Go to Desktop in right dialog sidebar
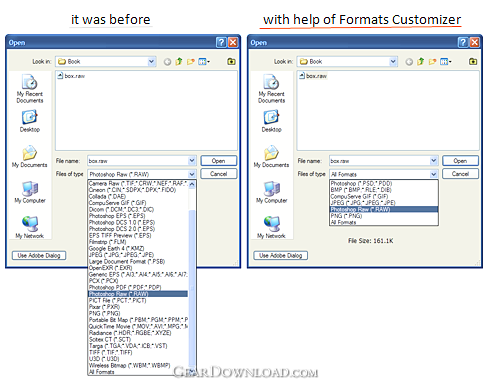Image resolution: width=490 pixels, height=380 pixels. tap(271, 122)
